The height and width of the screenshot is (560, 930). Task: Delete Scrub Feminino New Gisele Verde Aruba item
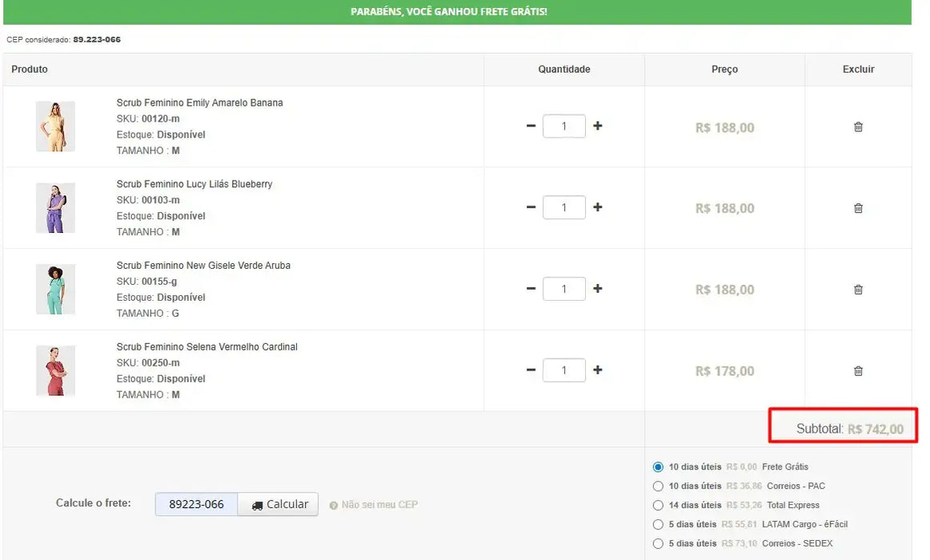coord(858,290)
